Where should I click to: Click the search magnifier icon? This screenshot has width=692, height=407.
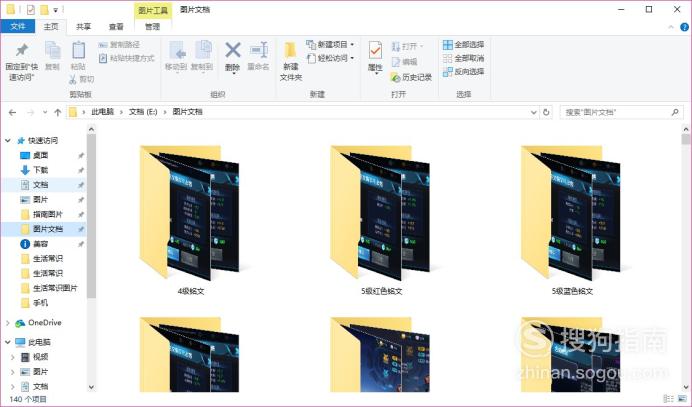(675, 113)
